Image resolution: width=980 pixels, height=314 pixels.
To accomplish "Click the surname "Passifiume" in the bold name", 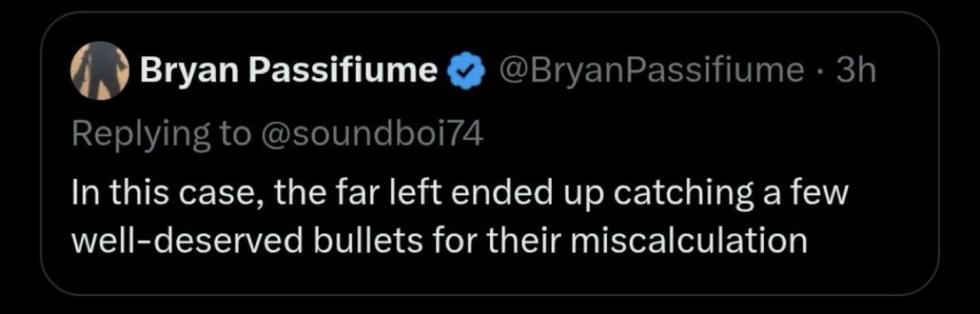I will (x=344, y=72).
